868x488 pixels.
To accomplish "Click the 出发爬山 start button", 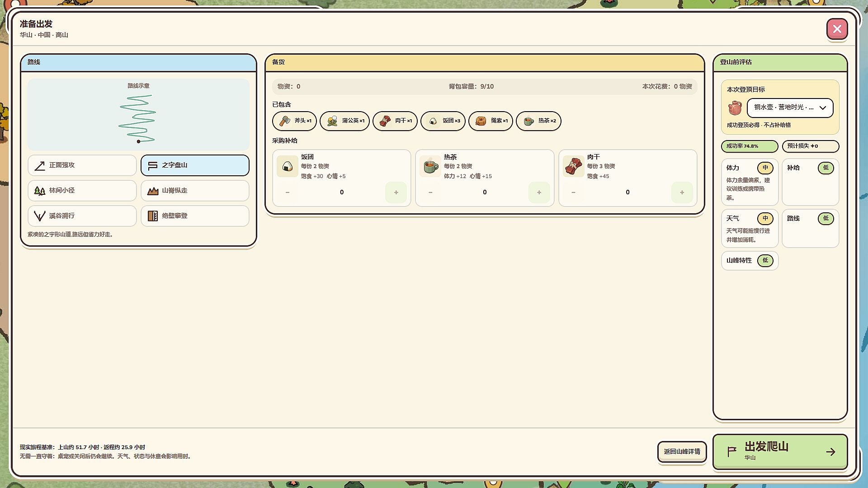I will pyautogui.click(x=780, y=452).
